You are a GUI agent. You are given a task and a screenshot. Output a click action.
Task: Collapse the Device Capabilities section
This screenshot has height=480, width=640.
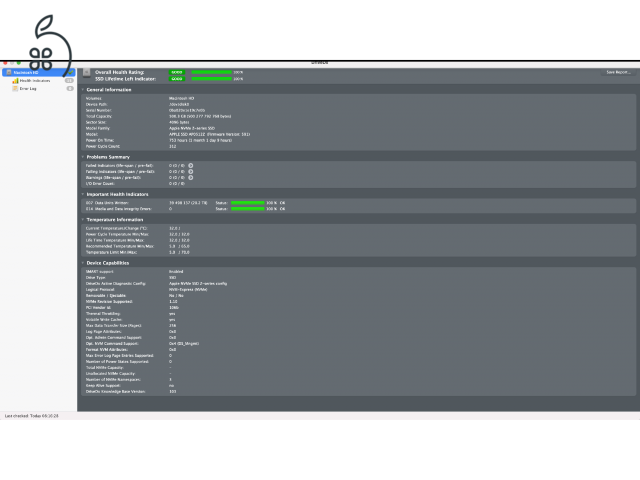[x=83, y=263]
